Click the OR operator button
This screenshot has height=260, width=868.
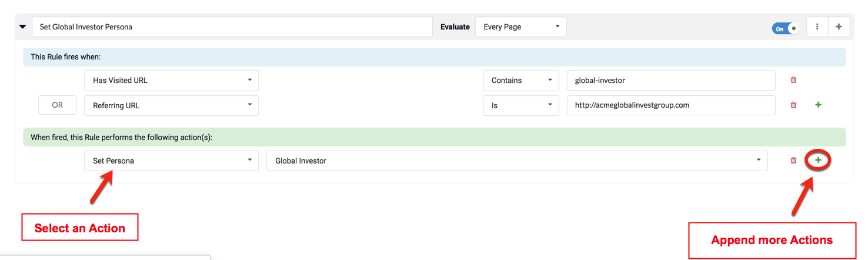point(57,105)
